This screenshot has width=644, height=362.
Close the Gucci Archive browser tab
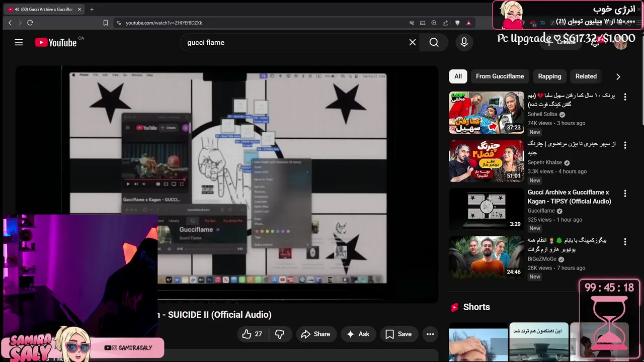coord(79,9)
